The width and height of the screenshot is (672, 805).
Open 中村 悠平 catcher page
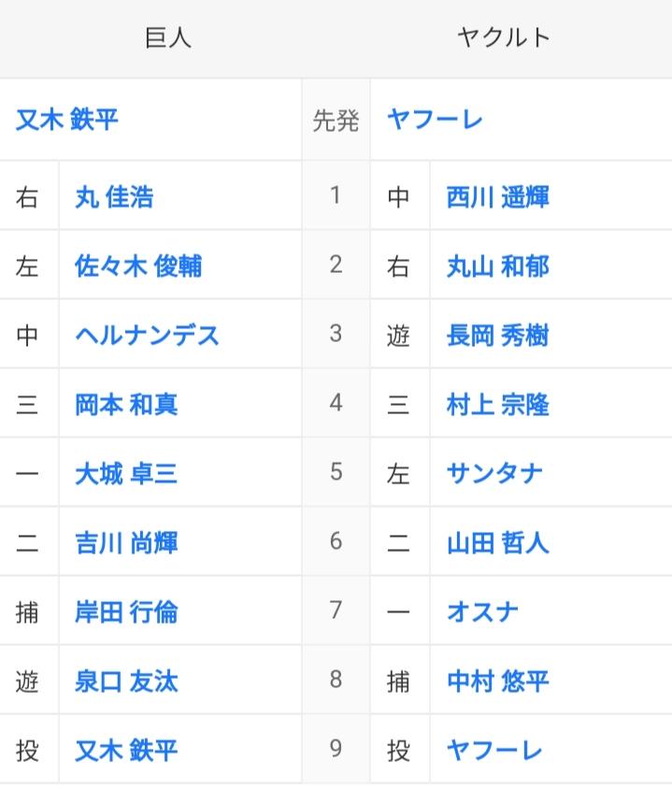pyautogui.click(x=498, y=682)
